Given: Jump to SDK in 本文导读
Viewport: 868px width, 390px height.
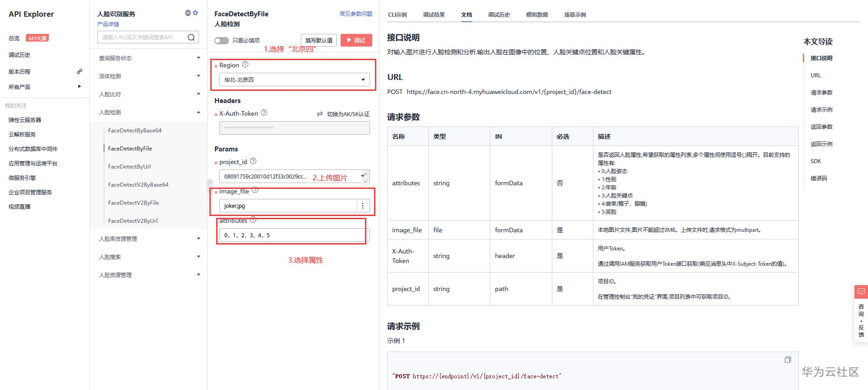Looking at the screenshot, I should tap(816, 161).
